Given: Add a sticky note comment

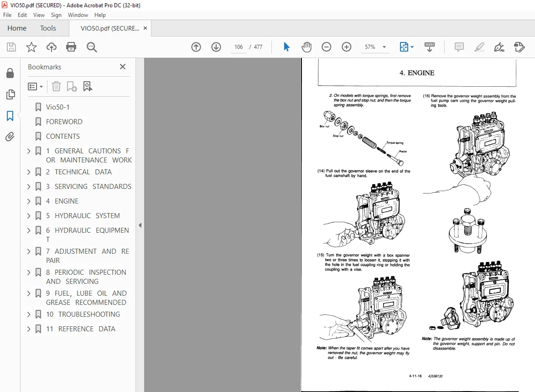Looking at the screenshot, I should (x=459, y=47).
